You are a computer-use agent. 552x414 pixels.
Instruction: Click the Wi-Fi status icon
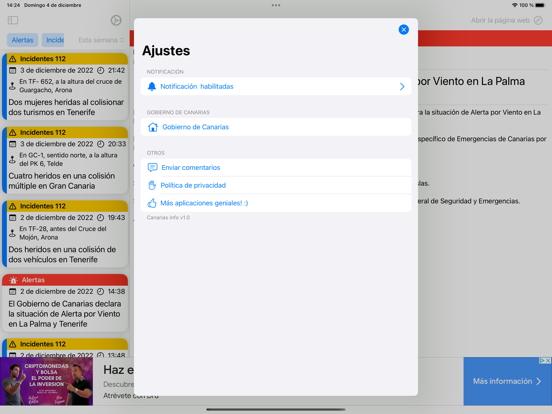pos(515,5)
